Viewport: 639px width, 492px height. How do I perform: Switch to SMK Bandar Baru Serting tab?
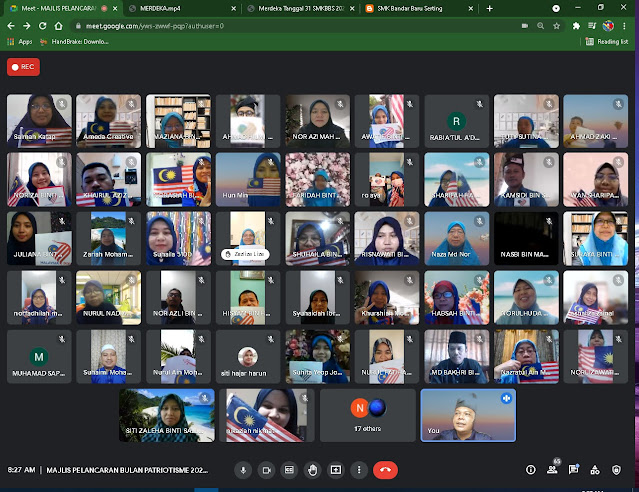(x=418, y=8)
